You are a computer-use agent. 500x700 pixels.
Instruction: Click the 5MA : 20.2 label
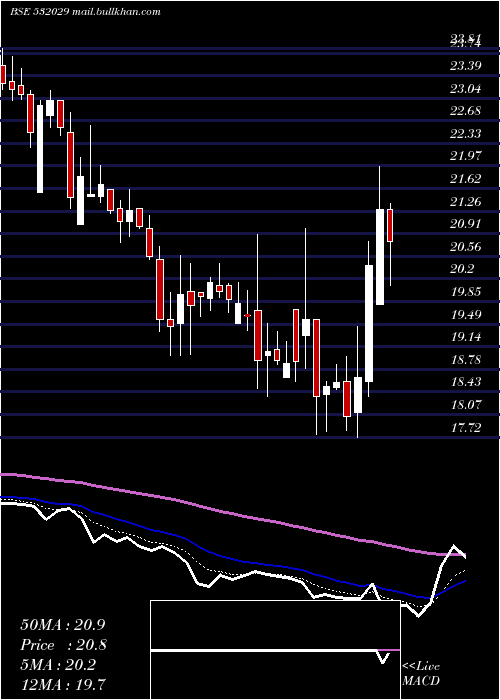tap(58, 665)
